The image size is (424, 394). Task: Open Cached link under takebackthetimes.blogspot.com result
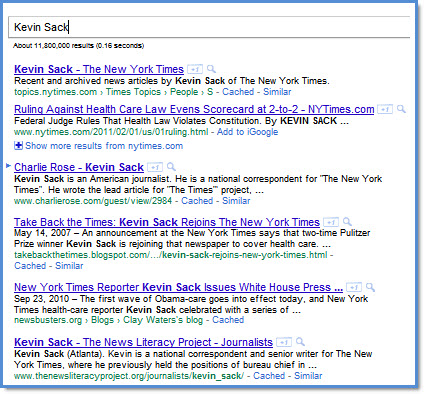point(30,266)
